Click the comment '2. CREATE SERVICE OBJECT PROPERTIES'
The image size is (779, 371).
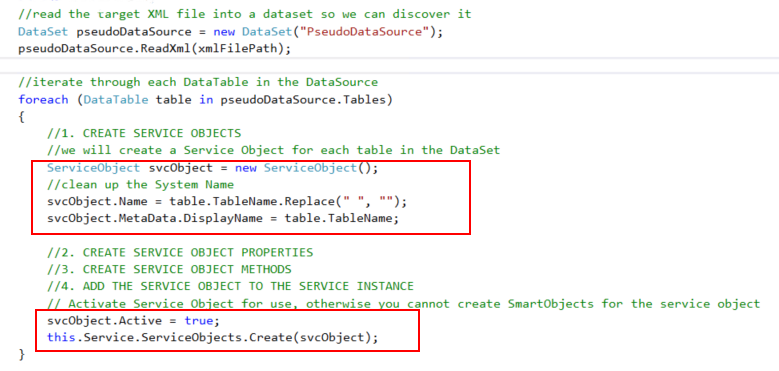click(x=180, y=253)
